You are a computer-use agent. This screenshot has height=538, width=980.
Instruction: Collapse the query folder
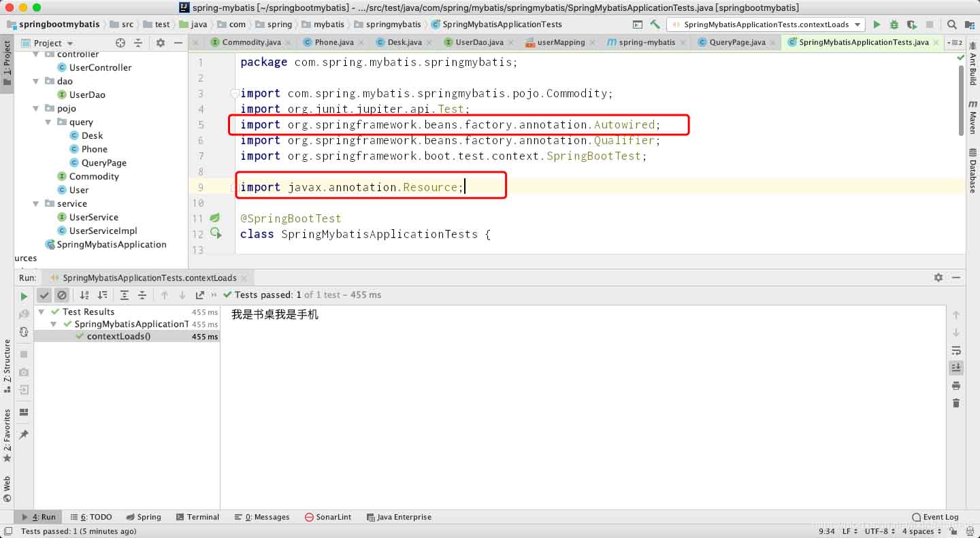48,122
